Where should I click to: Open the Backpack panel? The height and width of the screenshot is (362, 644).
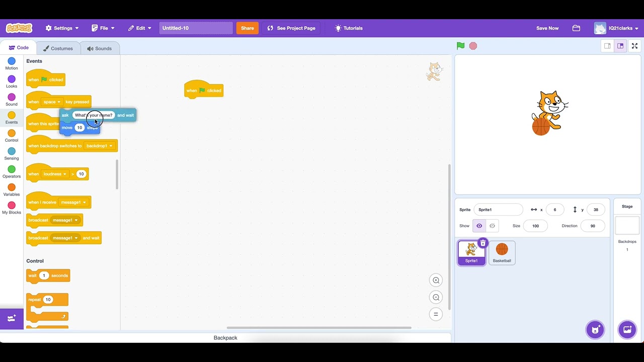(225, 338)
